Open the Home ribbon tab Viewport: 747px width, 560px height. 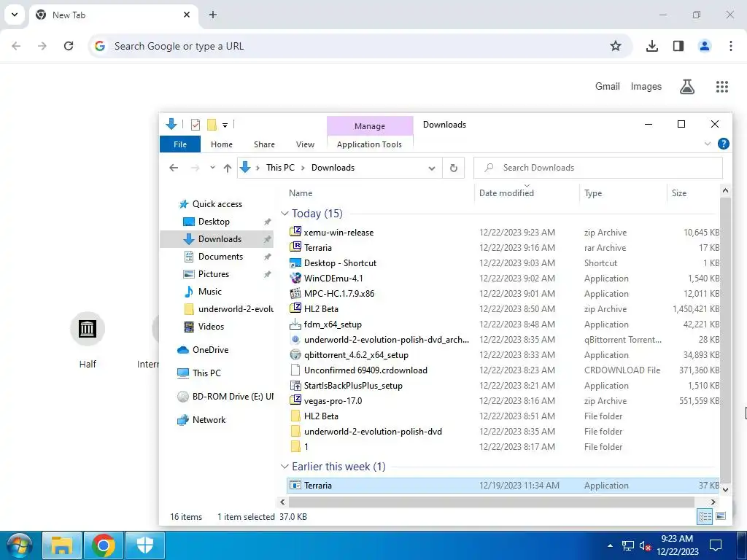tap(222, 144)
